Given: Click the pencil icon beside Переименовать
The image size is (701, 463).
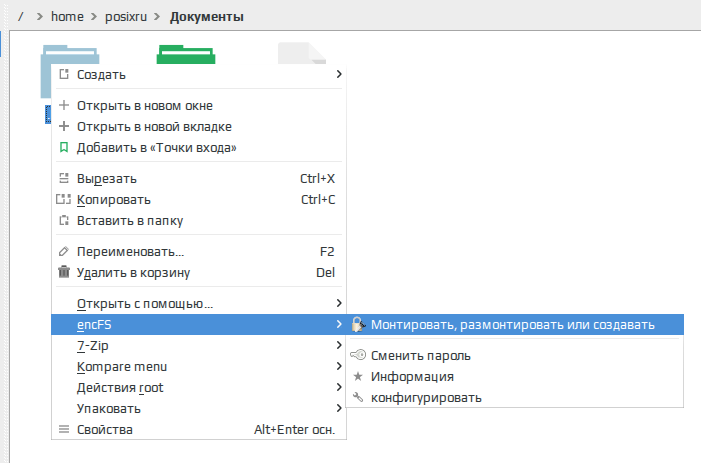Looking at the screenshot, I should click(x=64, y=251).
